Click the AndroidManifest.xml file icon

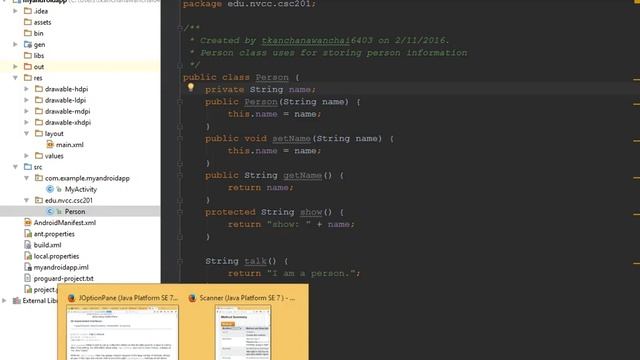point(28,222)
